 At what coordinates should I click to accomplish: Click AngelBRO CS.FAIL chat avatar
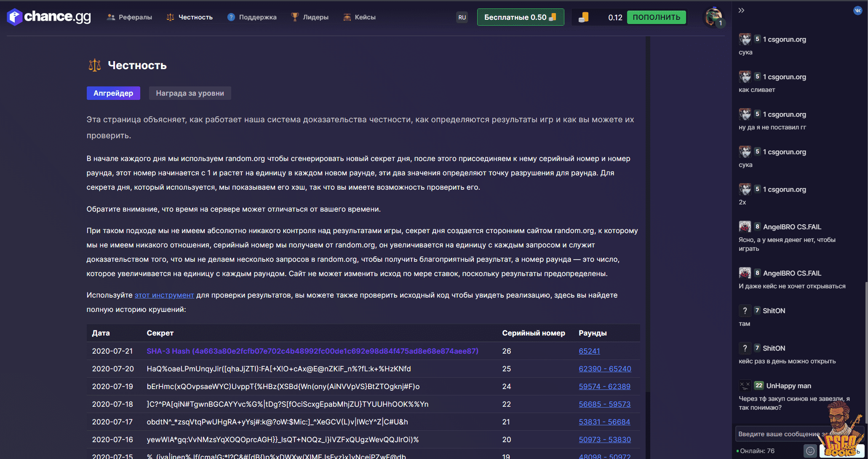pos(745,227)
